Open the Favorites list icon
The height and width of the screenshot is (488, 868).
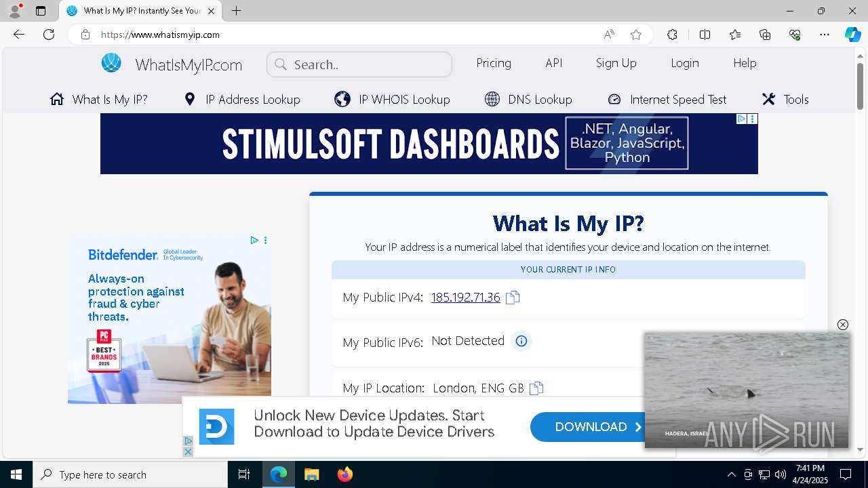pos(735,35)
